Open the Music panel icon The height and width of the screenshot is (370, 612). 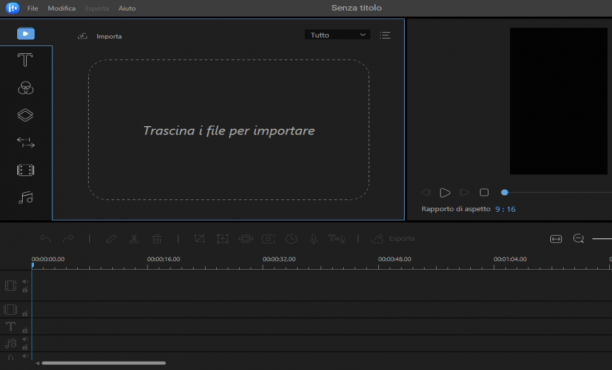tap(26, 197)
